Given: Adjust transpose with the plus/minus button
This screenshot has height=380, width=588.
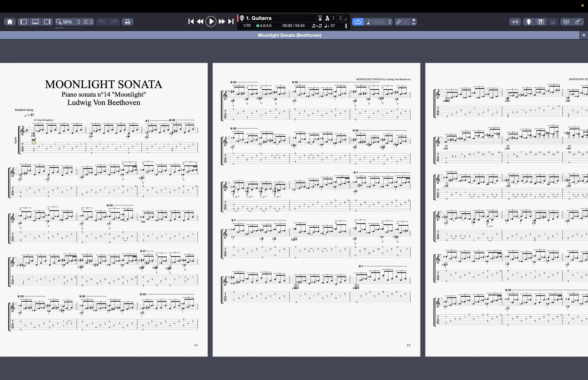Looking at the screenshot, I should tap(414, 22).
